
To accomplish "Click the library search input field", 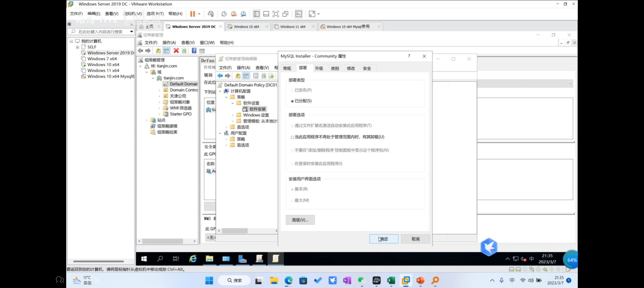I will point(100,32).
